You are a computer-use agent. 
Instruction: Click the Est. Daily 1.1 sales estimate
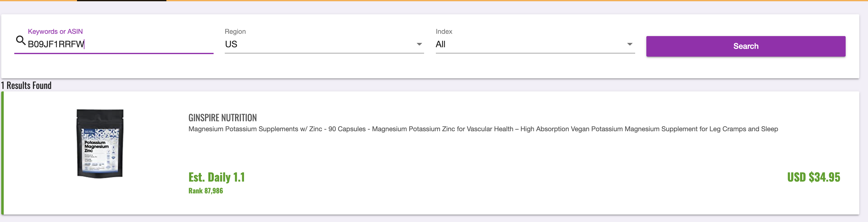coord(216,177)
